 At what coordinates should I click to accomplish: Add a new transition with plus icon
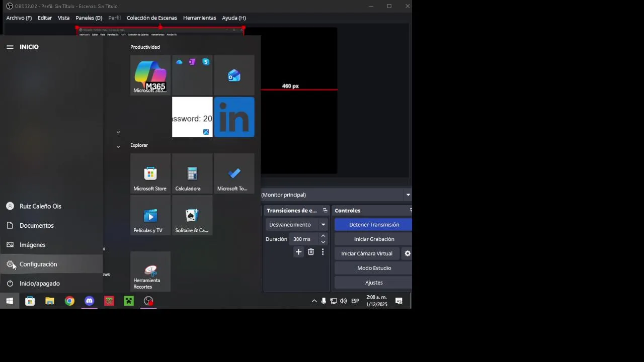click(298, 252)
